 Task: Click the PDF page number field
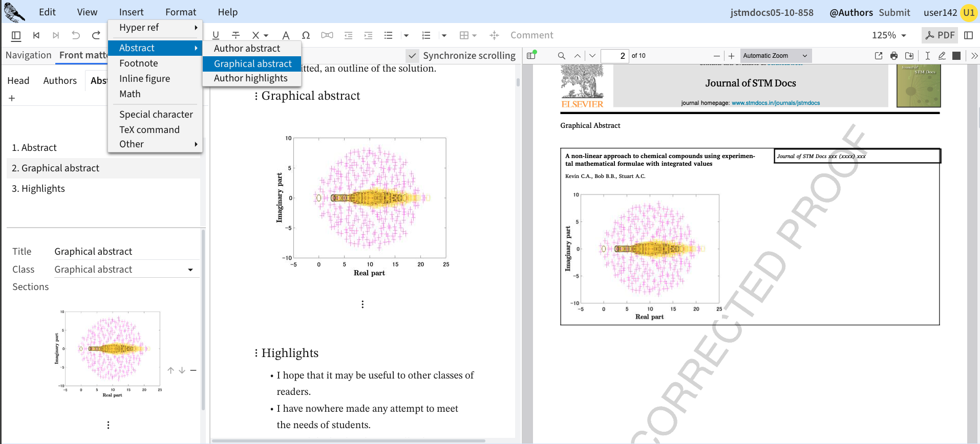(x=614, y=56)
